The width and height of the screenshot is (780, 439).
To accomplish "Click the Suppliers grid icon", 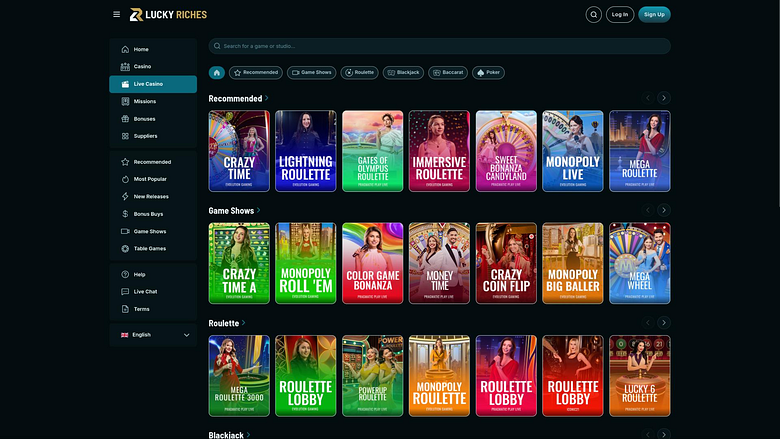I will (x=125, y=136).
